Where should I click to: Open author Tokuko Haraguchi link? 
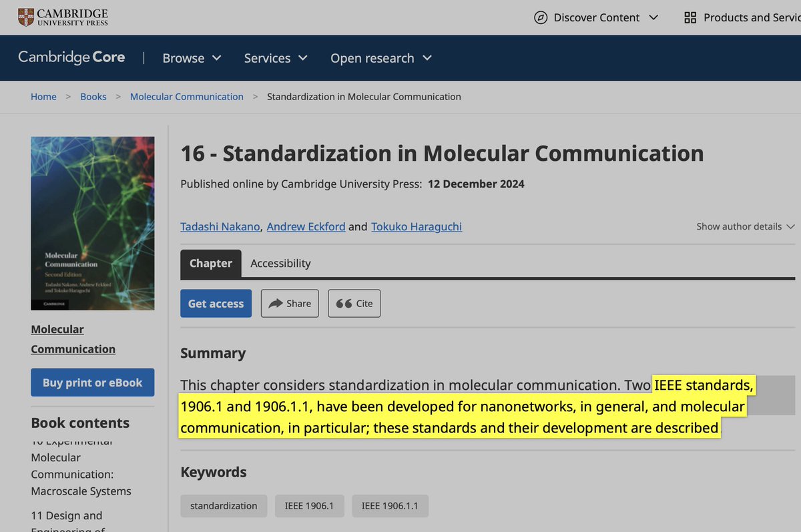[x=417, y=226]
